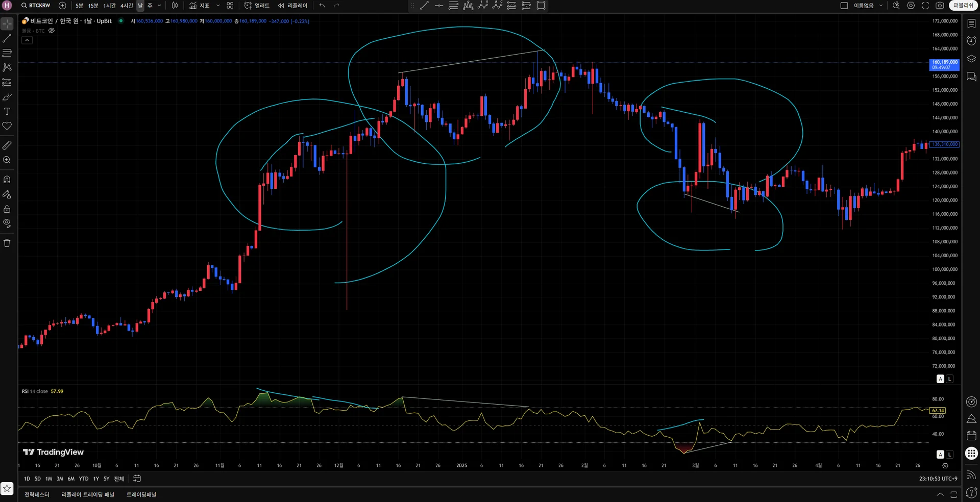Select the 5분 timeframe

pyautogui.click(x=79, y=6)
